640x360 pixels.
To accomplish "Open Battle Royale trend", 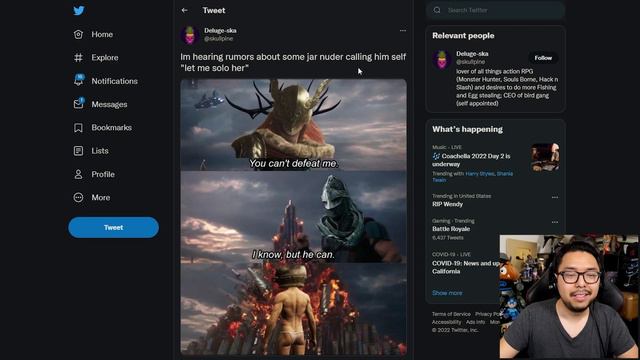I will click(451, 229).
